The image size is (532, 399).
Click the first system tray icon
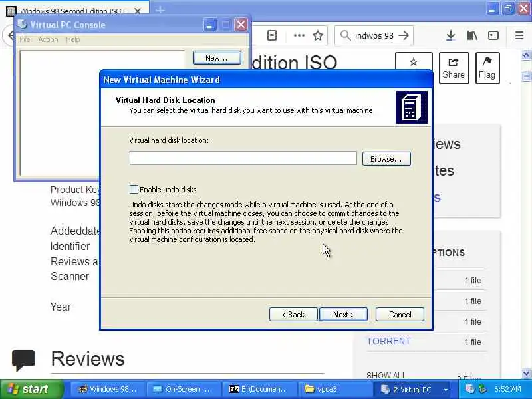tap(470, 389)
